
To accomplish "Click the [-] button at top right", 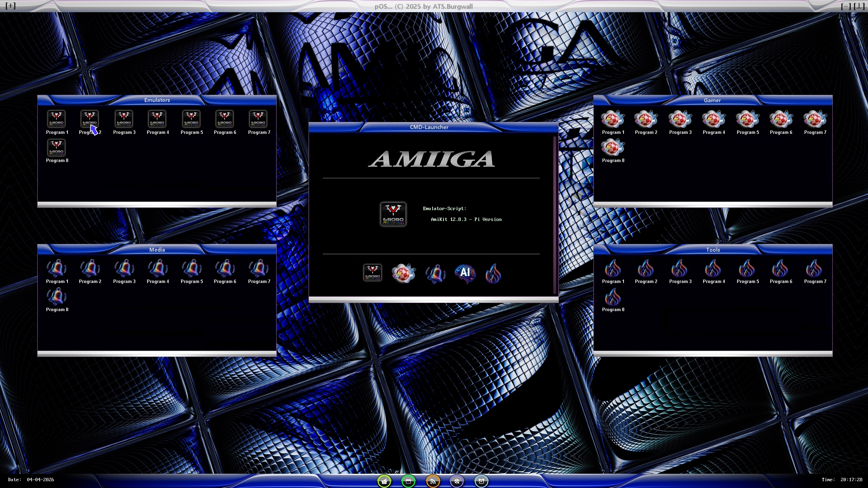I will click(x=846, y=6).
